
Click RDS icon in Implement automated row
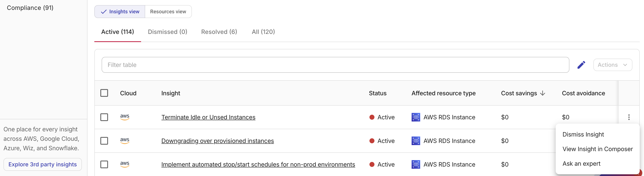pyautogui.click(x=416, y=164)
